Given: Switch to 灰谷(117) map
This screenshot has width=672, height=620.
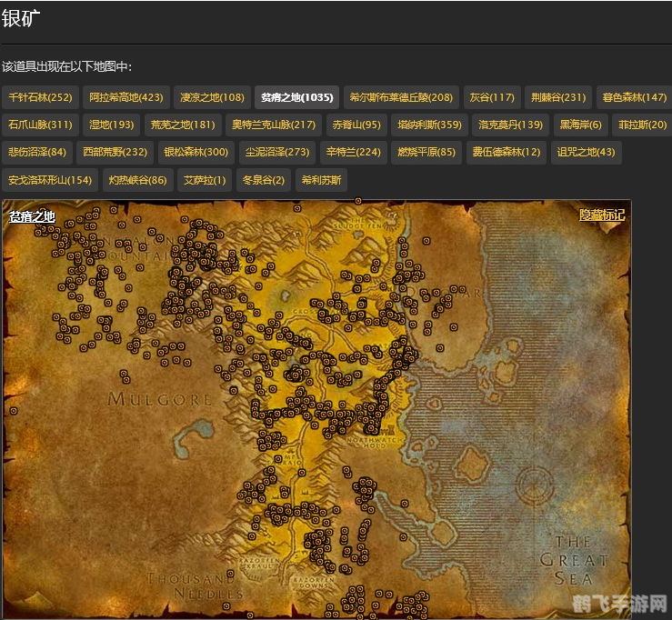Looking at the screenshot, I should 492,97.
